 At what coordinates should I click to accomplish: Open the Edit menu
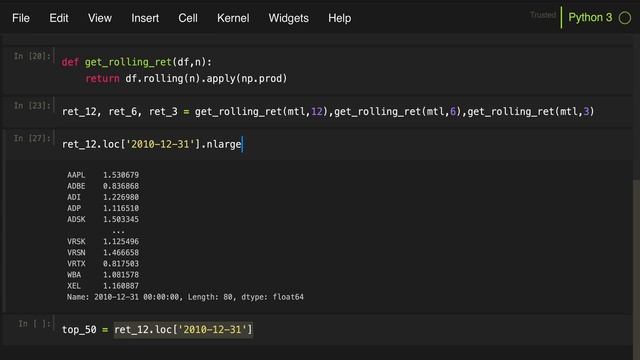click(59, 18)
